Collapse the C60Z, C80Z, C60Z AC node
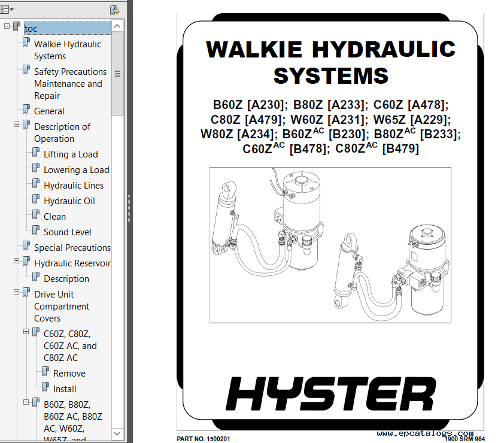 coord(26,332)
